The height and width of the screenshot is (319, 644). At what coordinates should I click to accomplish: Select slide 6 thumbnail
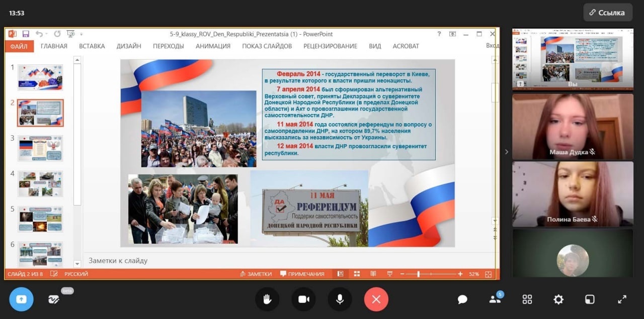tap(40, 254)
